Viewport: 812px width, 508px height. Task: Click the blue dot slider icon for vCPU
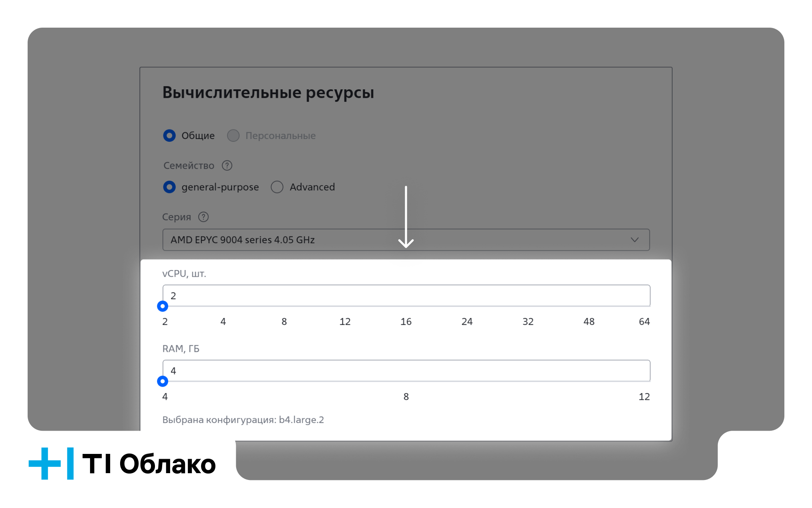click(x=163, y=306)
